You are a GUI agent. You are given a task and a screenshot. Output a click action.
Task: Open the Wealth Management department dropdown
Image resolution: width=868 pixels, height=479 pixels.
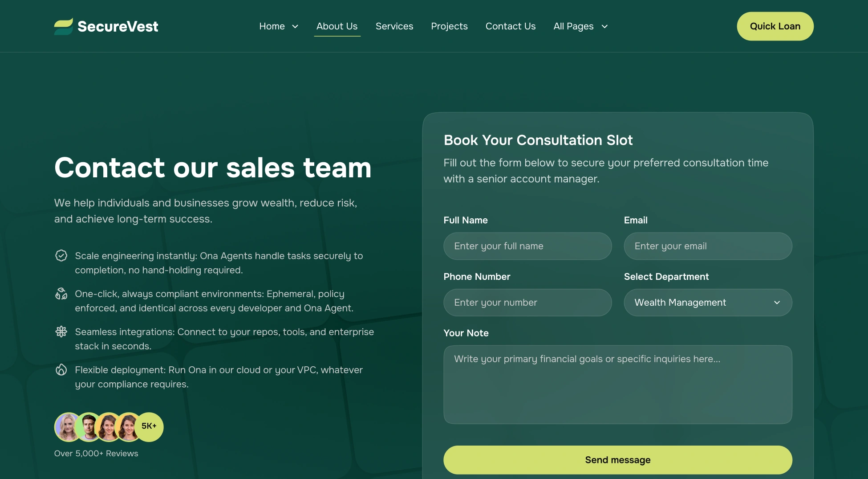point(708,303)
